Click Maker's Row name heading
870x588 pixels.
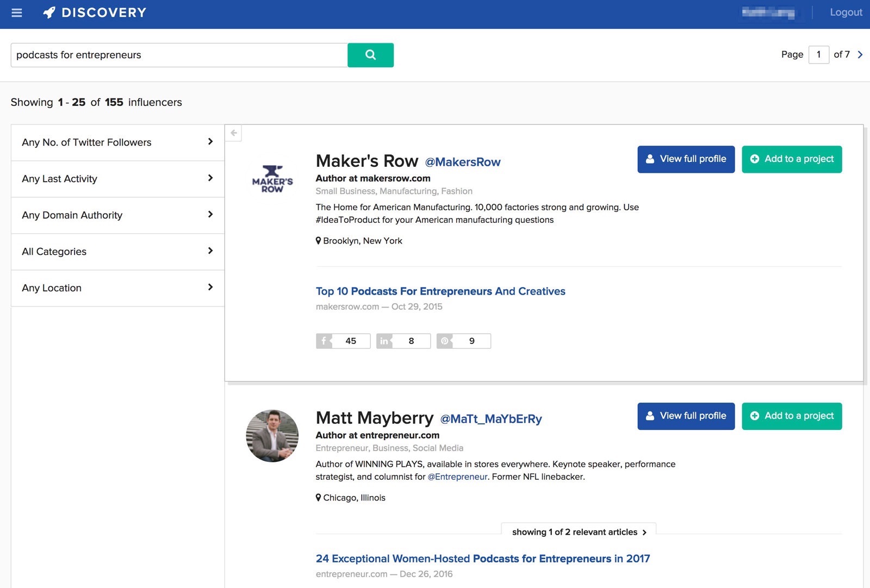click(367, 161)
